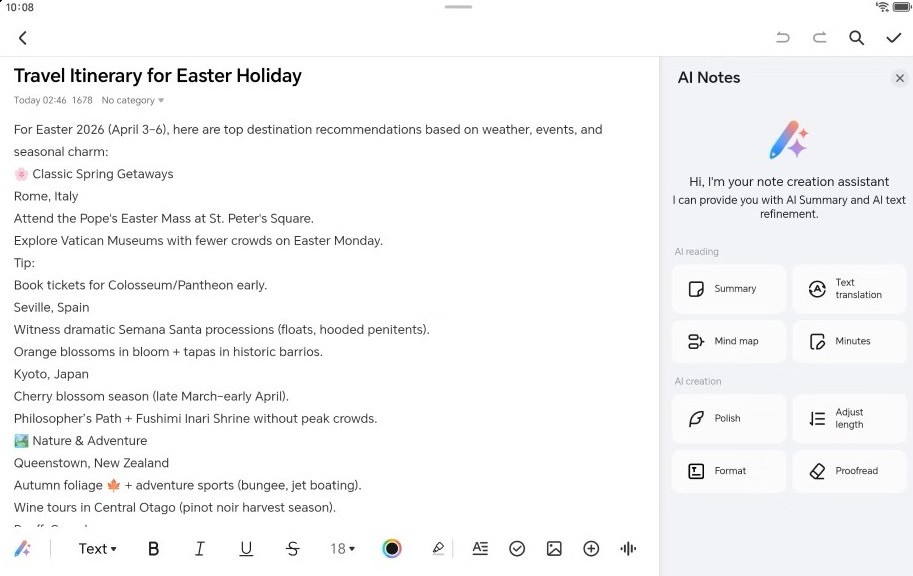
Task: Generate an AI Summary
Action: (729, 289)
